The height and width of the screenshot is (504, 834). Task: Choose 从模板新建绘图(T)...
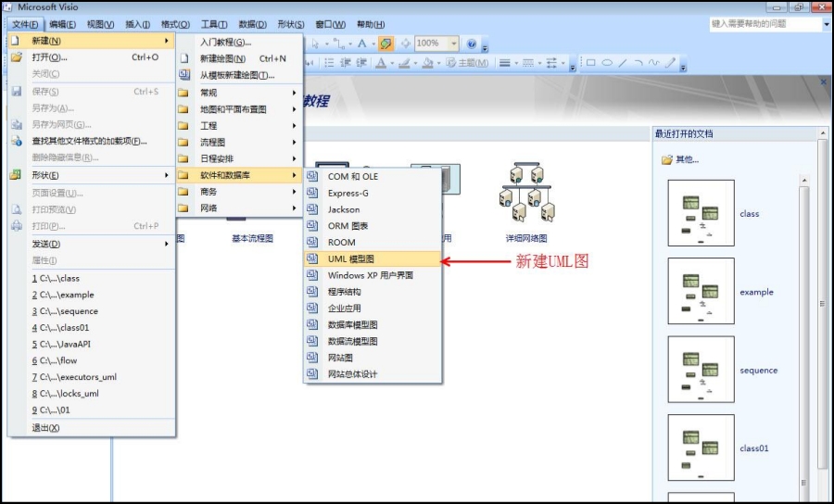(x=239, y=75)
